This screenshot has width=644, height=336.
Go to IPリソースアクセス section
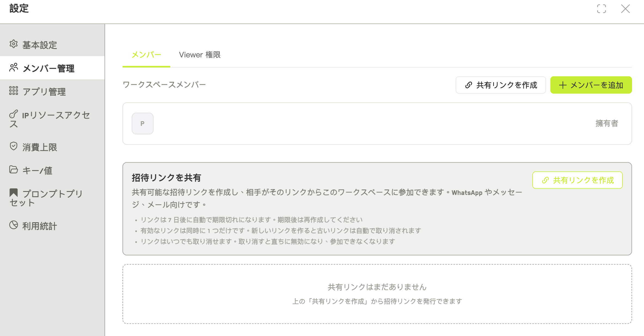click(x=52, y=119)
